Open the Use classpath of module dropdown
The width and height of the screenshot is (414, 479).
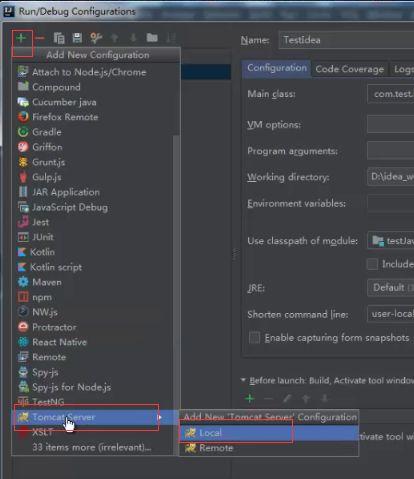click(390, 240)
